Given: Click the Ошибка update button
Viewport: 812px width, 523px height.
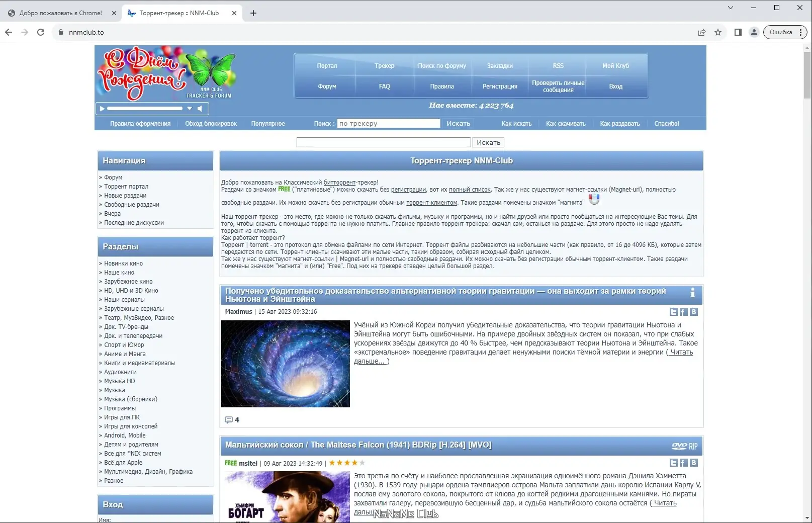Looking at the screenshot, I should (x=785, y=32).
